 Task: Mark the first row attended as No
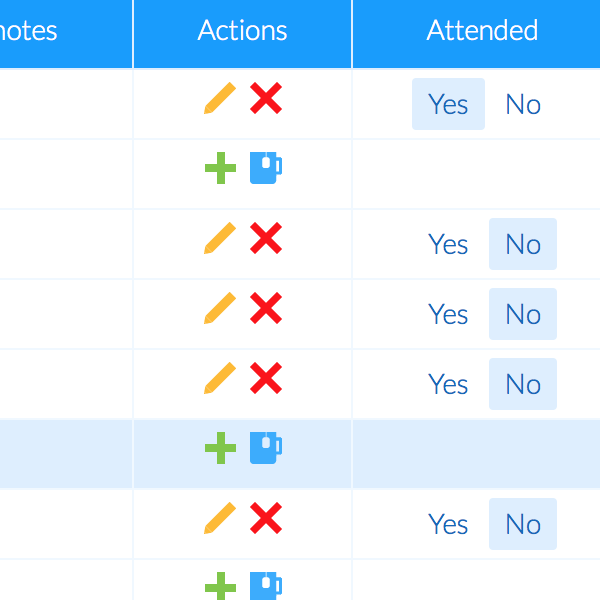[523, 104]
